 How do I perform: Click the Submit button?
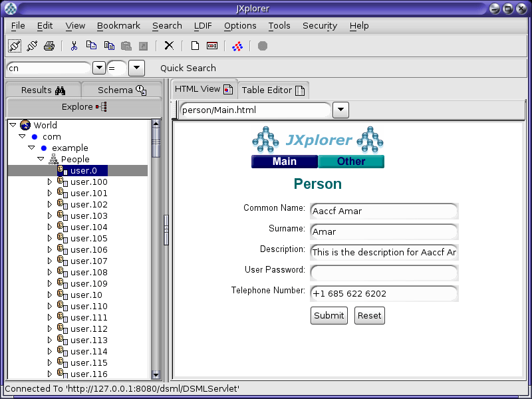coord(329,315)
